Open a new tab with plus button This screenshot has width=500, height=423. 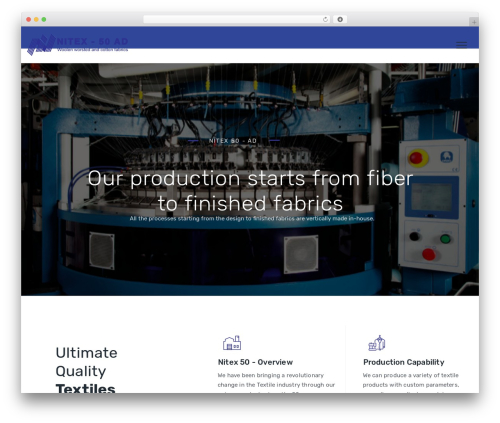pos(474,22)
